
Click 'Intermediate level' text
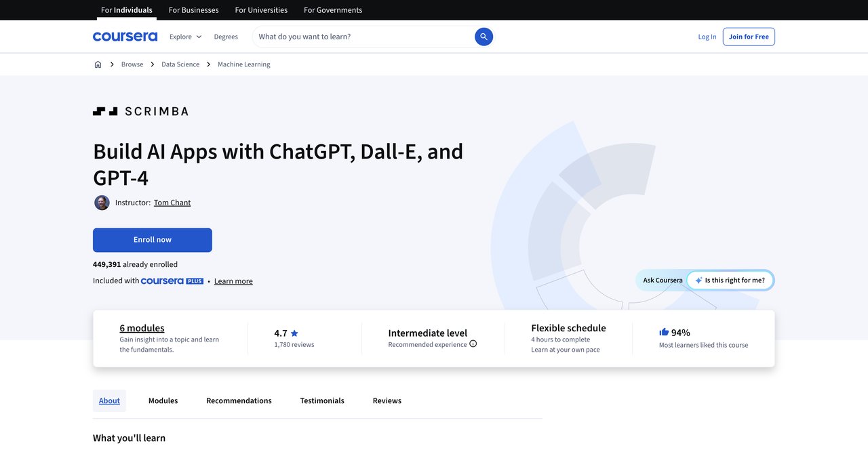click(428, 333)
